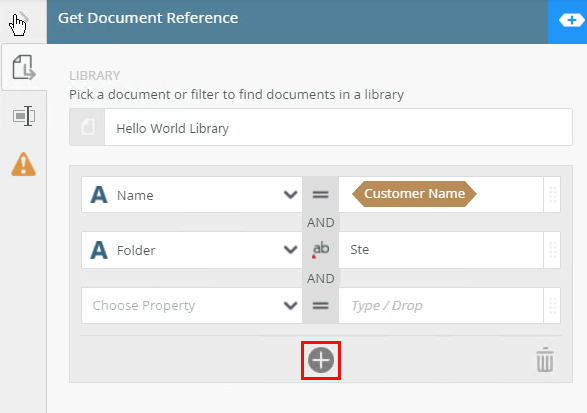Image resolution: width=587 pixels, height=413 pixels.
Task: Open the document reference tab icon
Action: coord(24,67)
